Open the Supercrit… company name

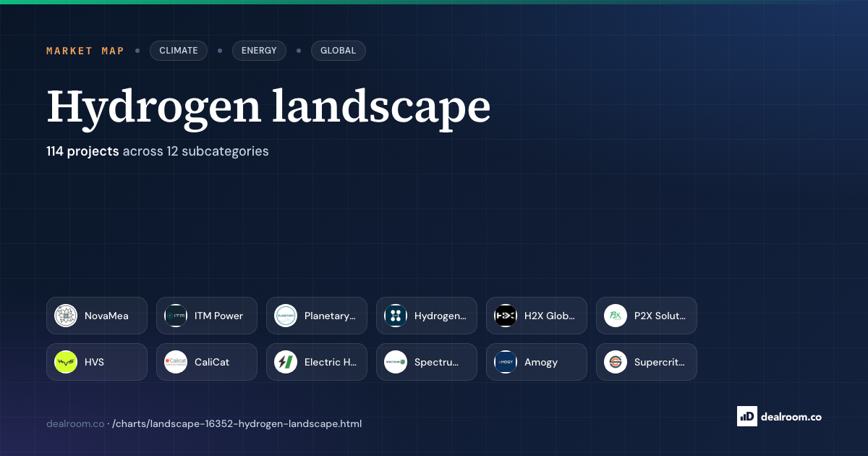(660, 362)
